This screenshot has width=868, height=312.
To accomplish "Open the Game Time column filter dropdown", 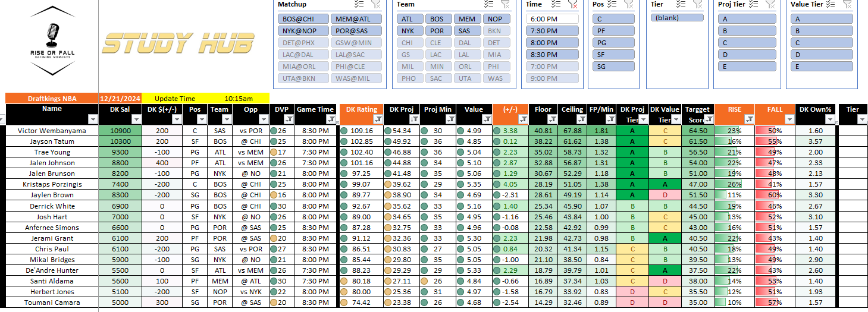I will coord(330,119).
